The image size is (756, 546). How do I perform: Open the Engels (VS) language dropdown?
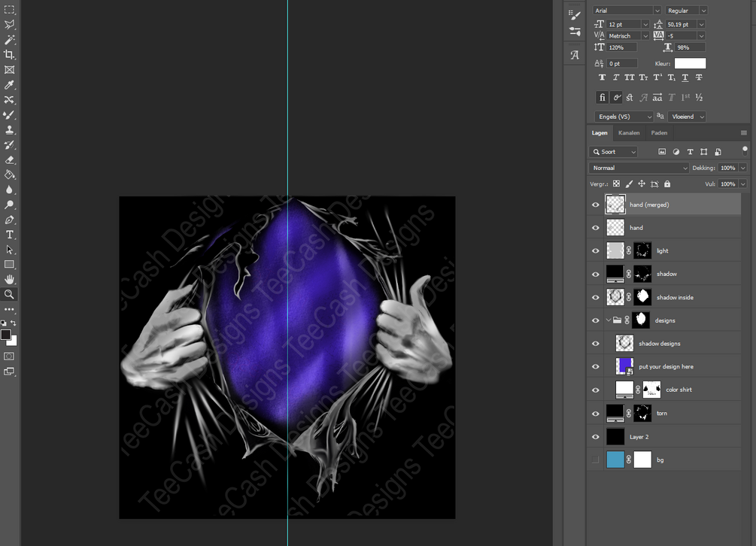[x=624, y=117]
